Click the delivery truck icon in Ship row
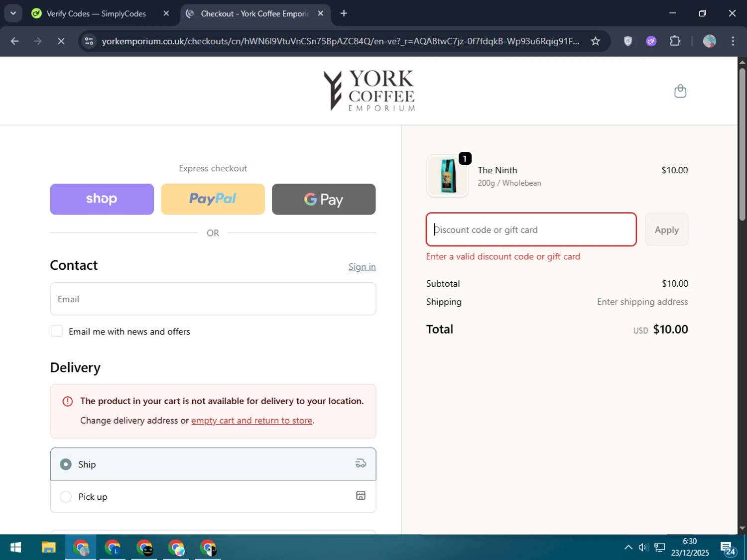Viewport: 747px width, 560px height. point(361,463)
